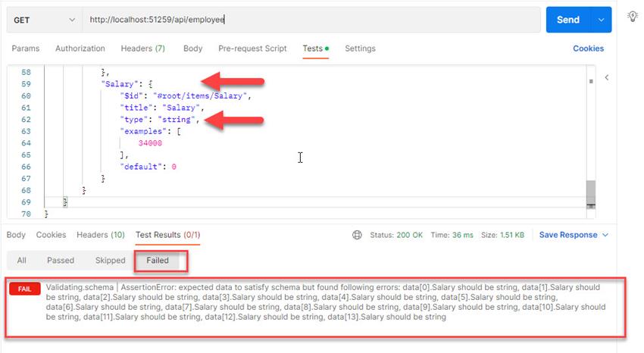Click the request URL input field

(311, 20)
